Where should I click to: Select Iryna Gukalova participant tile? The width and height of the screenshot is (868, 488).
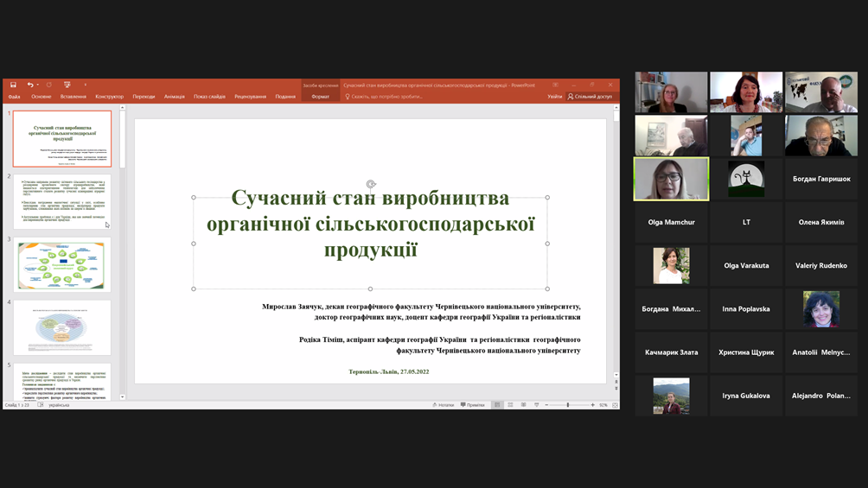pos(746,396)
